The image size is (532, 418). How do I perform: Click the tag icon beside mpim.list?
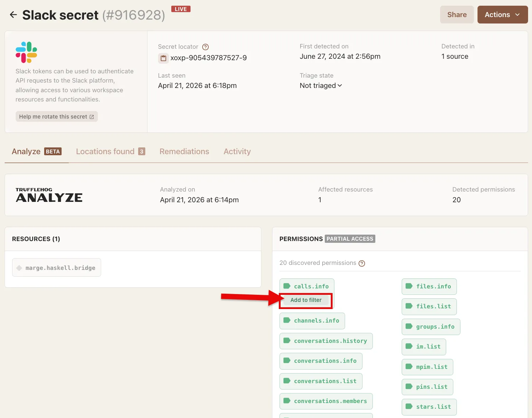[x=409, y=366]
